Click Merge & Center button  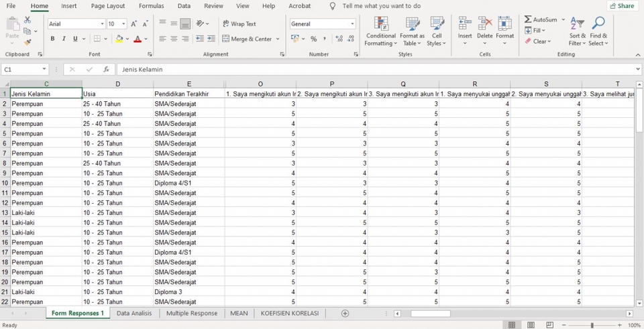pos(248,39)
